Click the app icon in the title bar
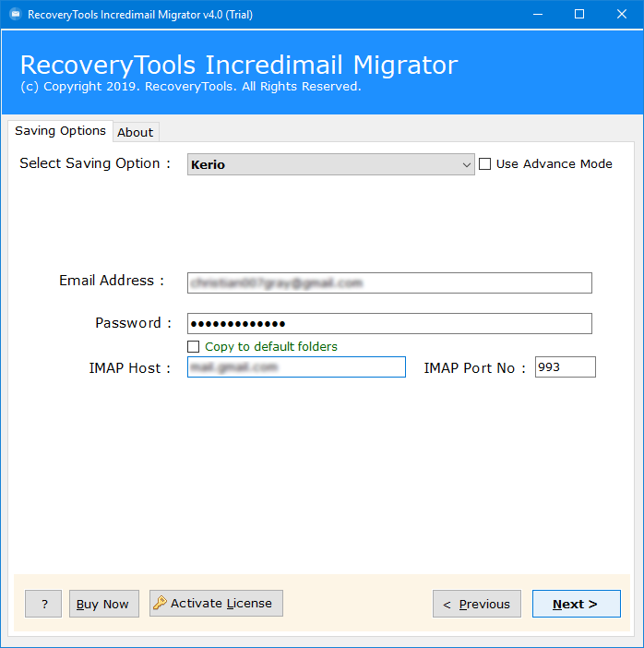 [16, 15]
